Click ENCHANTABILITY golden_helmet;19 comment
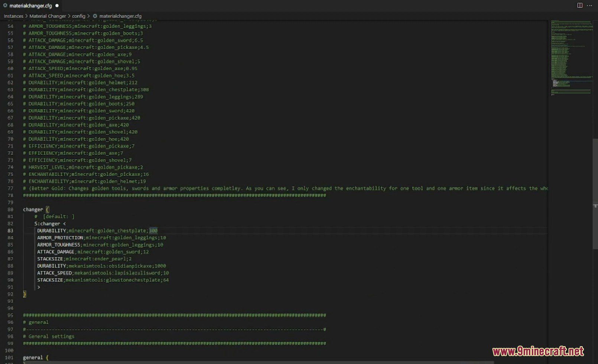The width and height of the screenshot is (598, 364). (84, 181)
